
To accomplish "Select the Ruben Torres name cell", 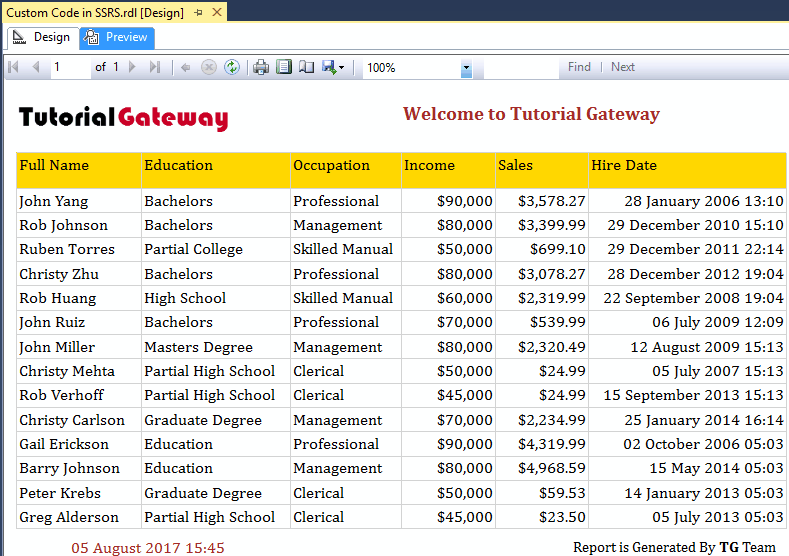I will click(x=78, y=250).
